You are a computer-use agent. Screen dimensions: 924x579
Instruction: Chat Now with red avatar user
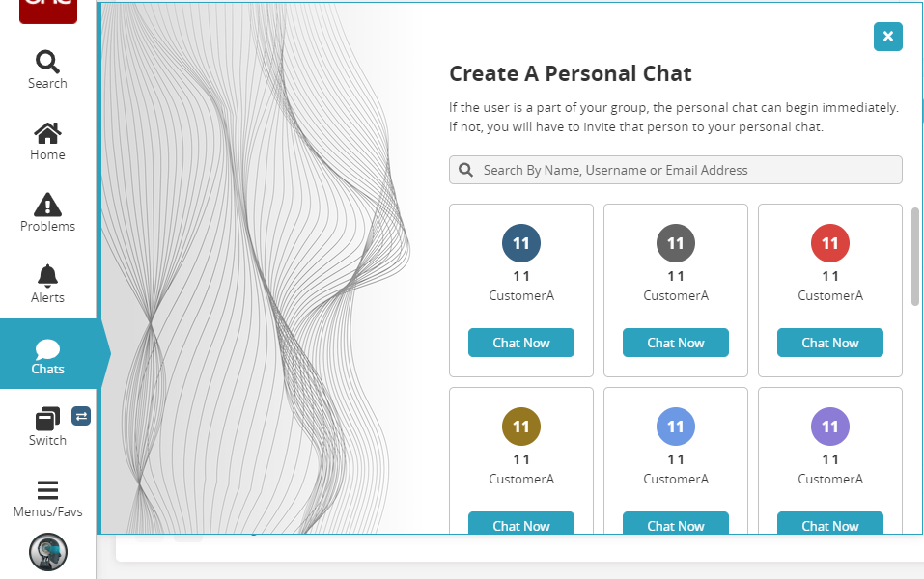point(830,343)
